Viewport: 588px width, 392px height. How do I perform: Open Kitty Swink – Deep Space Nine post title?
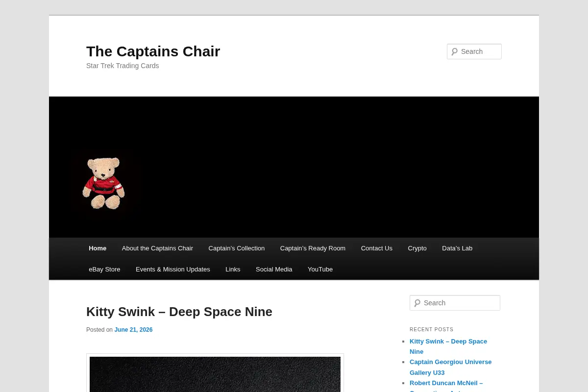click(179, 312)
